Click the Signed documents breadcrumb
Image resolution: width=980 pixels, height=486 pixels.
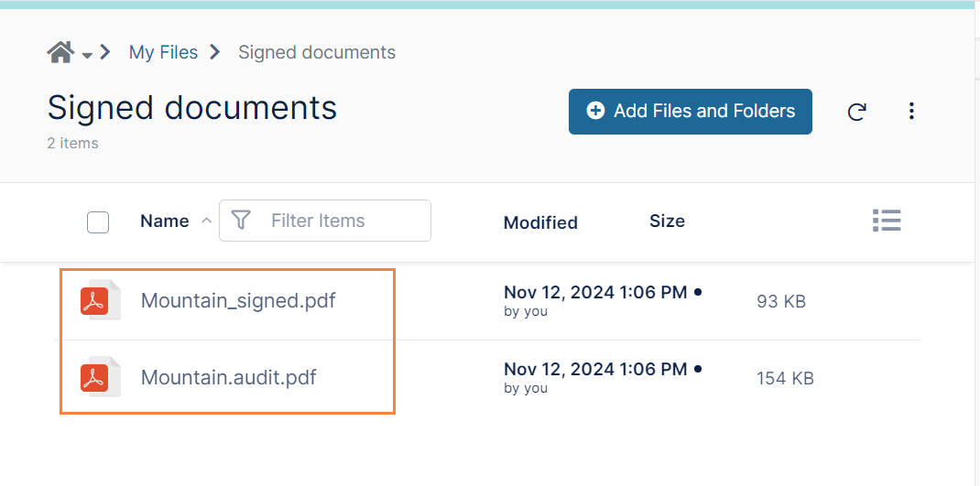coord(317,52)
